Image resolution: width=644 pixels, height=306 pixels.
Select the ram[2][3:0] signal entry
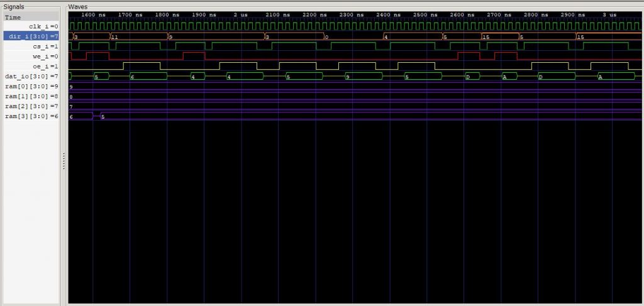31,107
